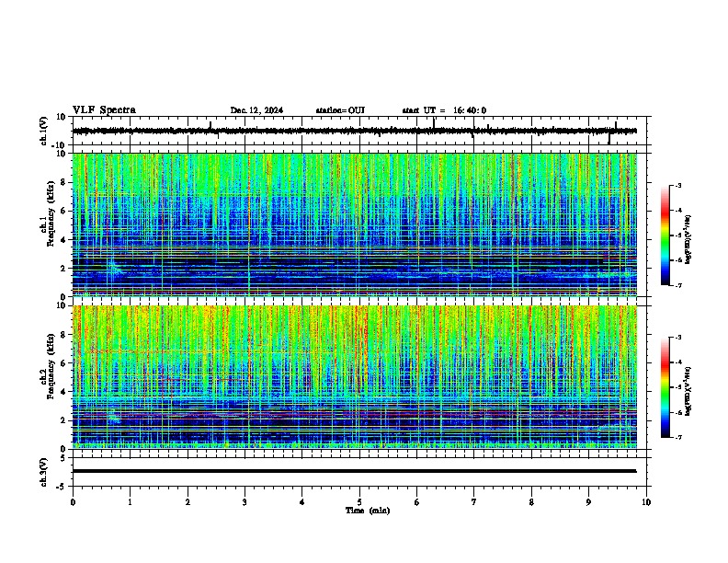Click the "4" kHz tick on ch.2 frequency axis
This screenshot has width=728, height=563.
64,392
